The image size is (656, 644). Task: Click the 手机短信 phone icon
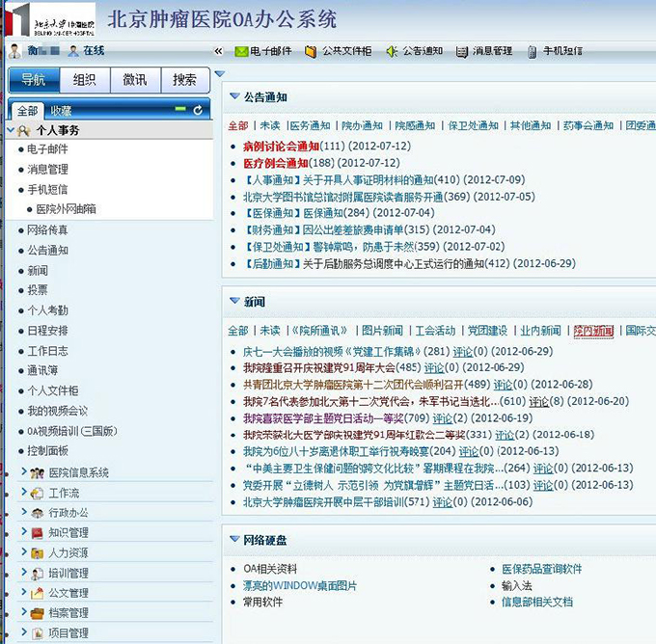tap(532, 52)
